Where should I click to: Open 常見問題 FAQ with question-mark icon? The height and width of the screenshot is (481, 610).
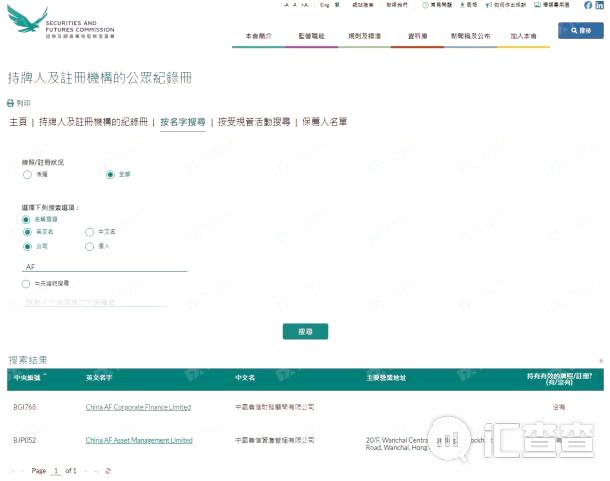(437, 5)
